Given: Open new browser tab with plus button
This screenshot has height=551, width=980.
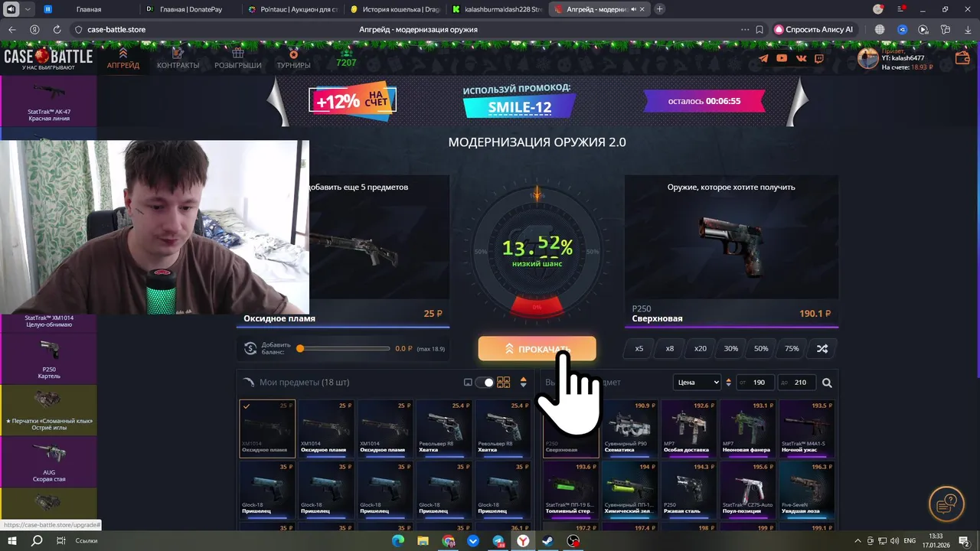Looking at the screenshot, I should [x=659, y=9].
